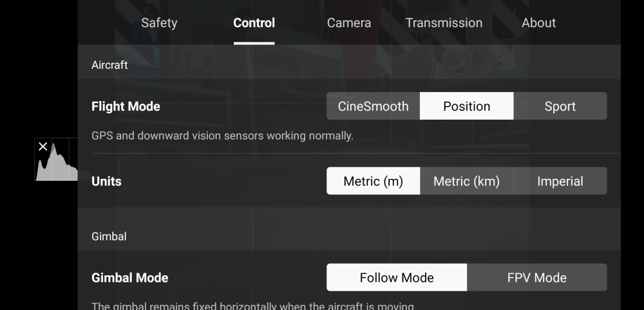Switch to the Camera tab
Screen dimensions: 644x310
coord(348,23)
